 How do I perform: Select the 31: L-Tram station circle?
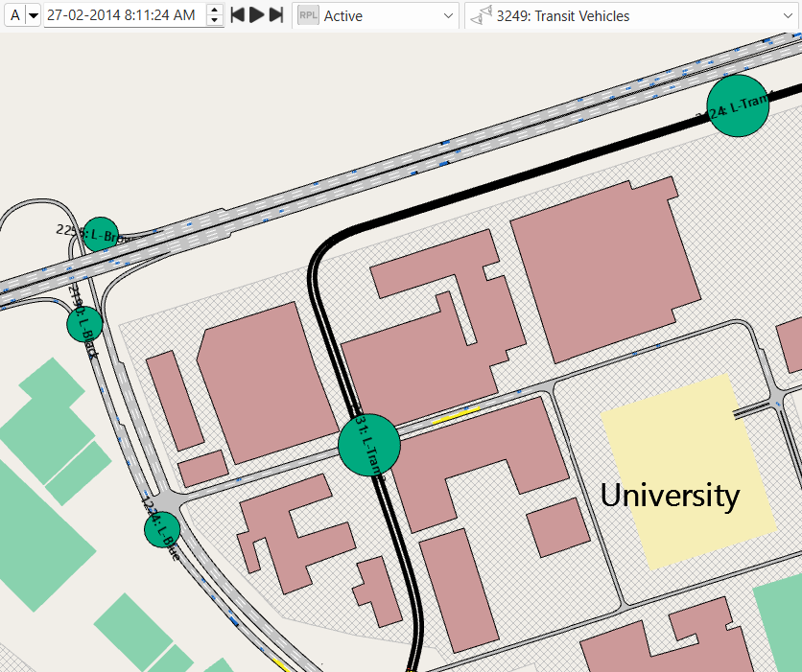(x=369, y=445)
